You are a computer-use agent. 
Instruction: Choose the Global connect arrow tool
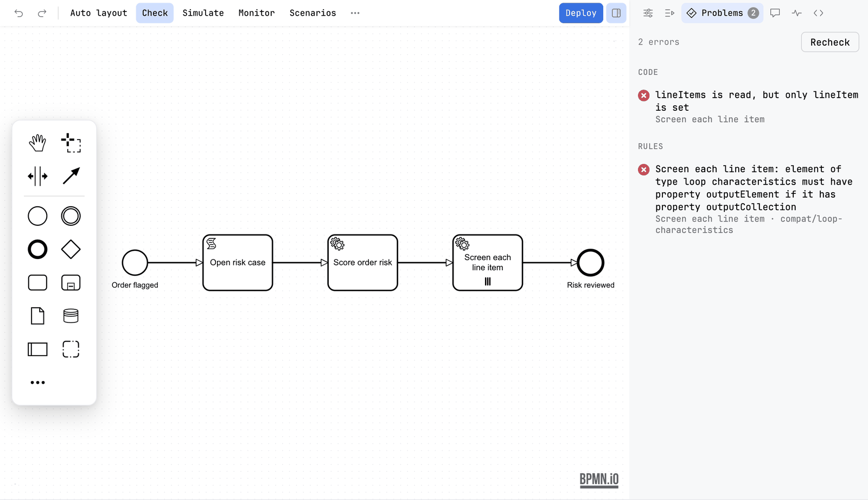tap(71, 176)
